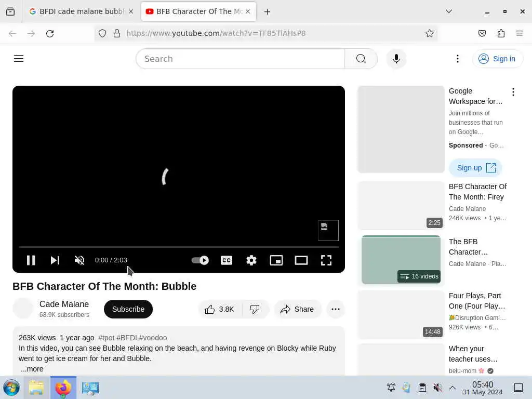The image size is (532, 399).
Task: Click the #BFDI hashtag
Action: pos(127,338)
